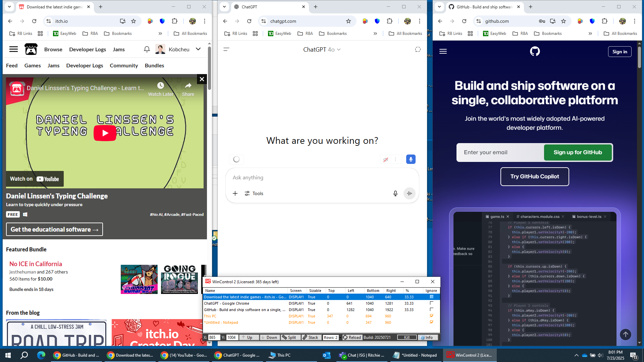Click the dictate microphone icon in ChatGPT composer
This screenshot has width=644, height=362.
(395, 193)
